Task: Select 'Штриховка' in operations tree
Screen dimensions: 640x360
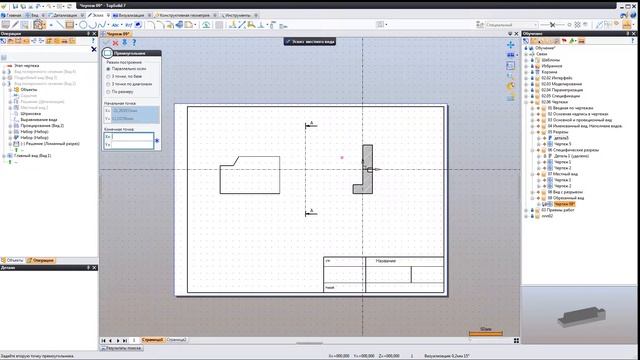Action: click(x=31, y=114)
